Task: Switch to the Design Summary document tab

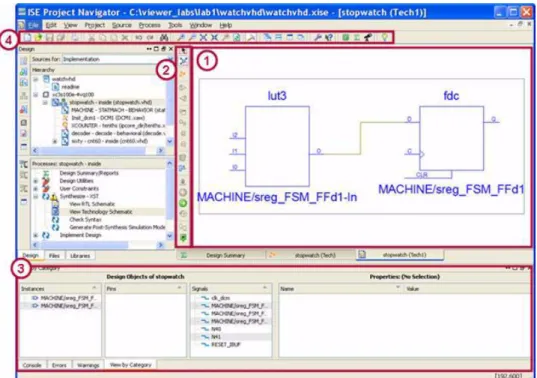Action: pyautogui.click(x=221, y=255)
